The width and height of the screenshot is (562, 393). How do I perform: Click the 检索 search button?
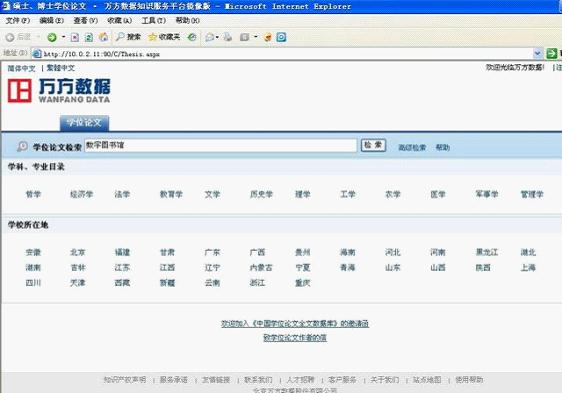[373, 145]
